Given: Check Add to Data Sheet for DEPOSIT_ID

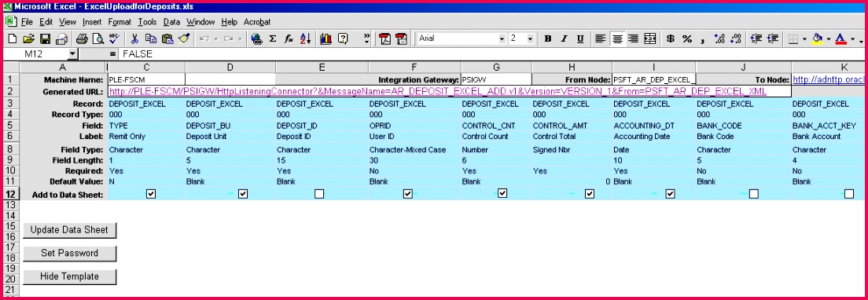Looking at the screenshot, I should pyautogui.click(x=319, y=194).
